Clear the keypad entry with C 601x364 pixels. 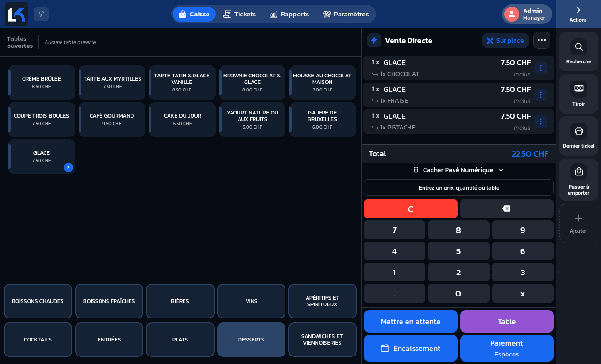(x=411, y=209)
